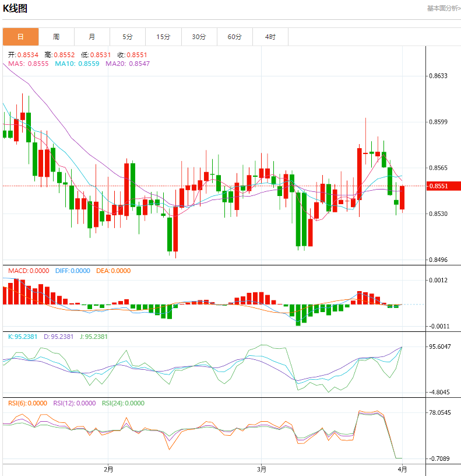Click the MA10: 0.8559 legend value

[x=77, y=64]
